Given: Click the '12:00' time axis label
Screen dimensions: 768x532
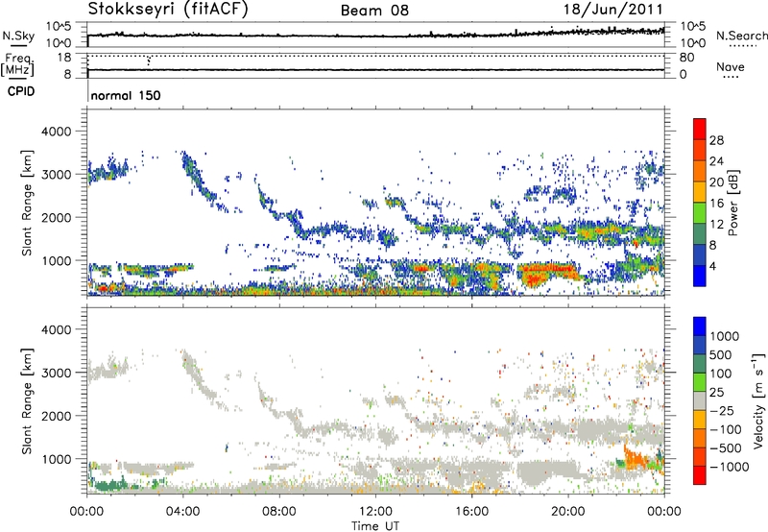Looking at the screenshot, I should (375, 512).
